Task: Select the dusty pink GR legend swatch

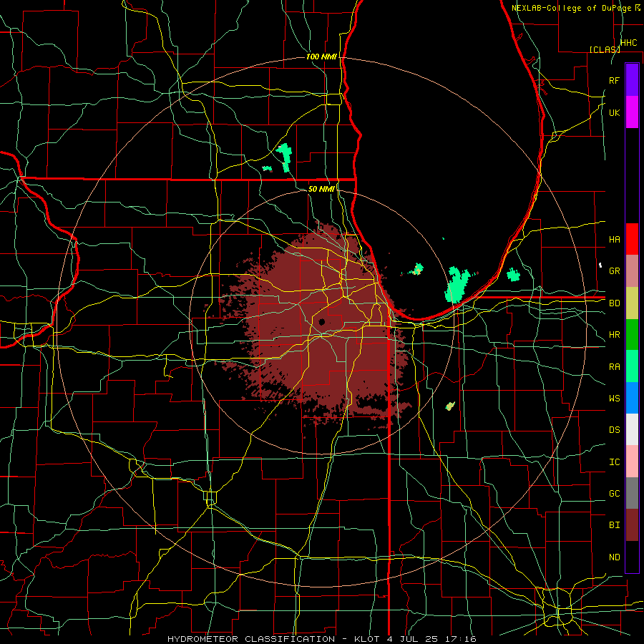Action: pyautogui.click(x=632, y=270)
